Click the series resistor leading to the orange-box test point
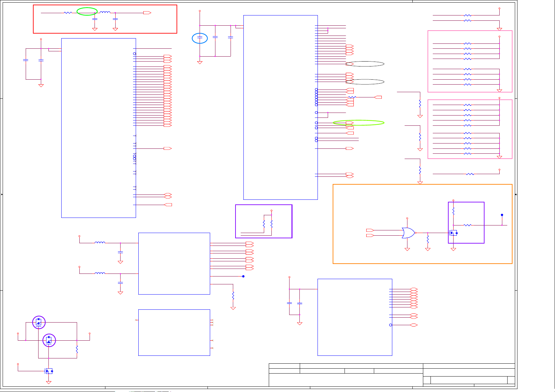Image resolution: width=555 pixels, height=392 pixels. [467, 225]
